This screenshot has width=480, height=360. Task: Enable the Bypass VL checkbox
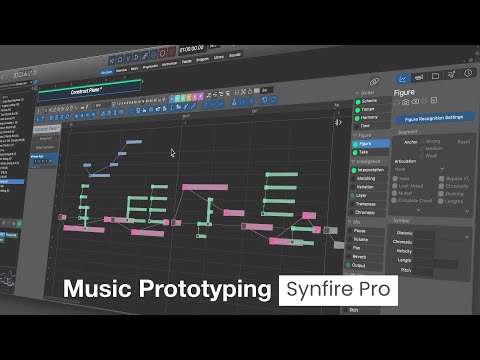click(x=442, y=179)
